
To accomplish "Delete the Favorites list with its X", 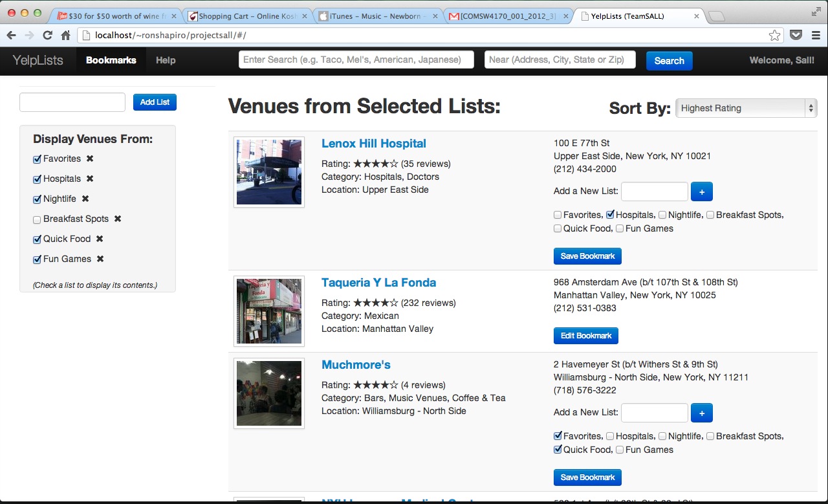I will tap(90, 159).
